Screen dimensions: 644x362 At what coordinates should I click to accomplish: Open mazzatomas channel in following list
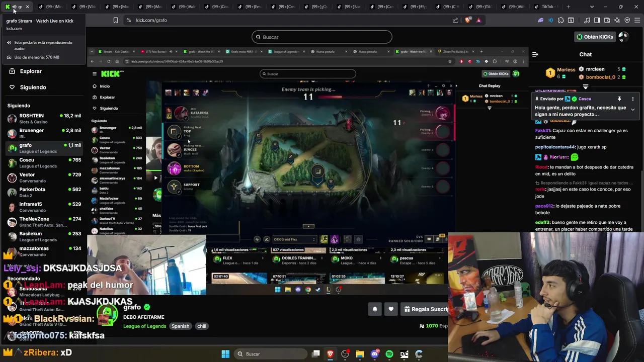(x=44, y=251)
